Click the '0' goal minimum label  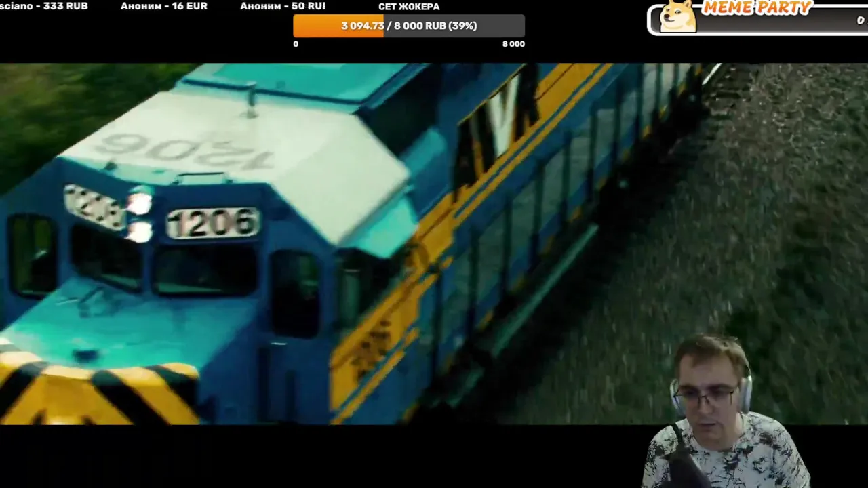coord(296,44)
